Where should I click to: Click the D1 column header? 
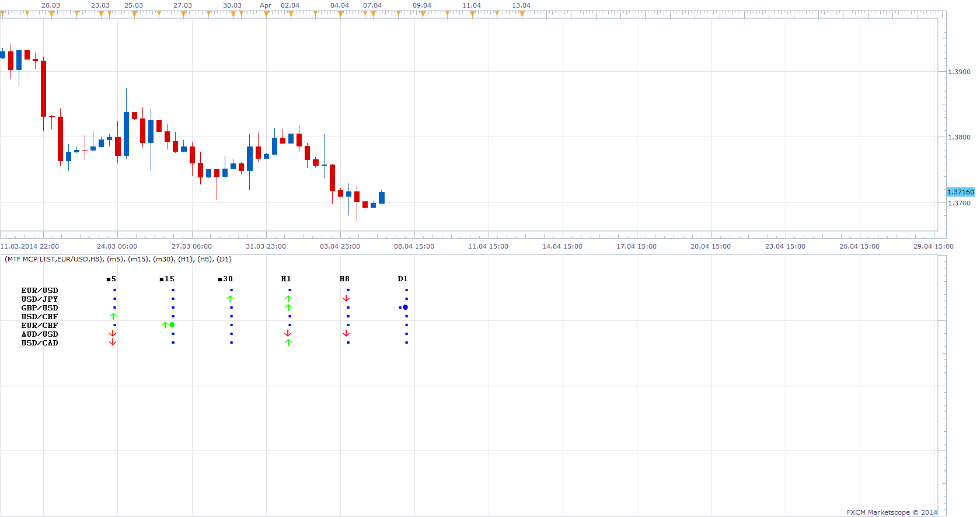403,279
